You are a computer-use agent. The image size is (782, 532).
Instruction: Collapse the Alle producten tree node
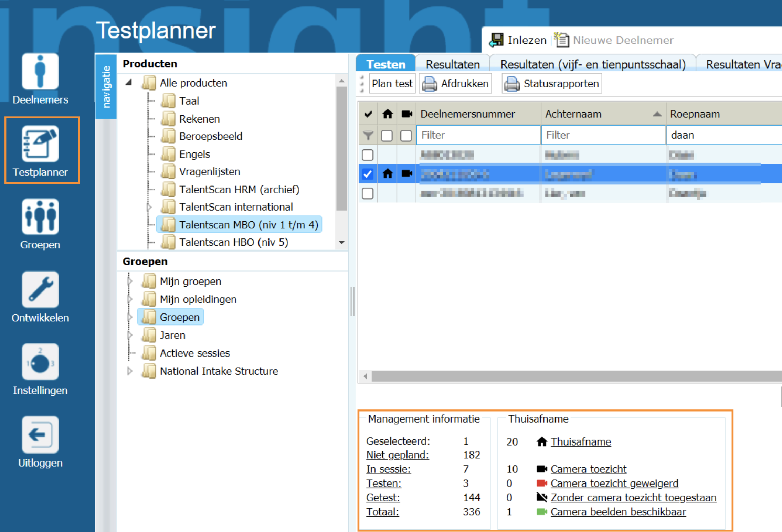(129, 83)
